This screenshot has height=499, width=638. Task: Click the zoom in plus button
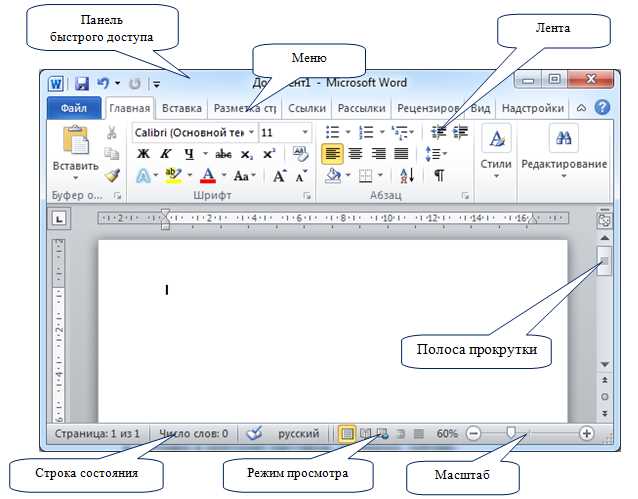pos(586,433)
